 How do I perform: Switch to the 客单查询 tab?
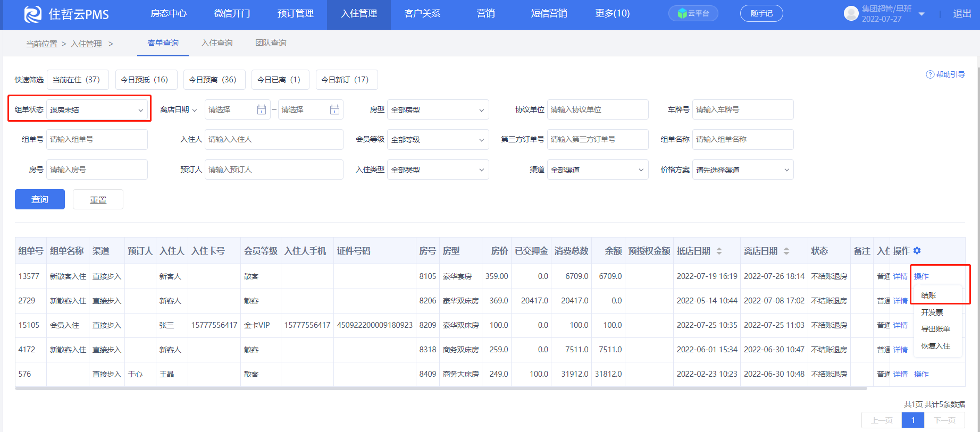(163, 43)
